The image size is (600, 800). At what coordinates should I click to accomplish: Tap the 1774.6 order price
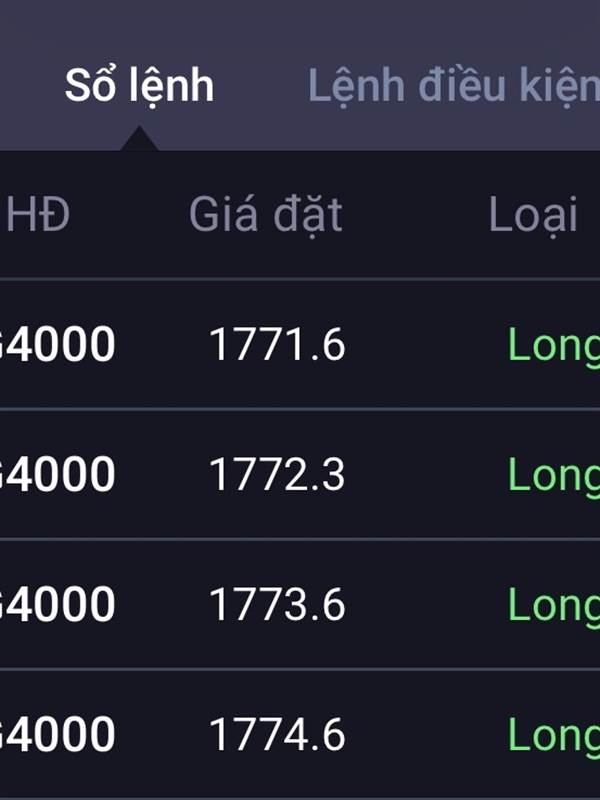[277, 735]
